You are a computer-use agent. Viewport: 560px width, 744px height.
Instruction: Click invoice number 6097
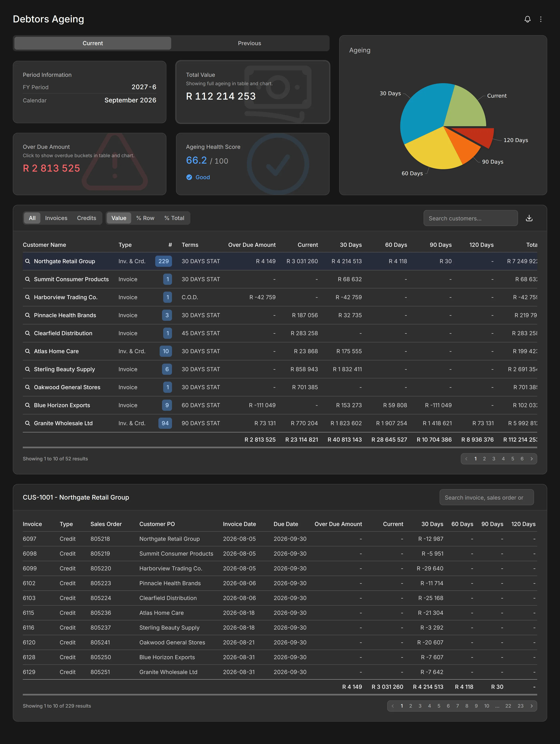point(30,539)
